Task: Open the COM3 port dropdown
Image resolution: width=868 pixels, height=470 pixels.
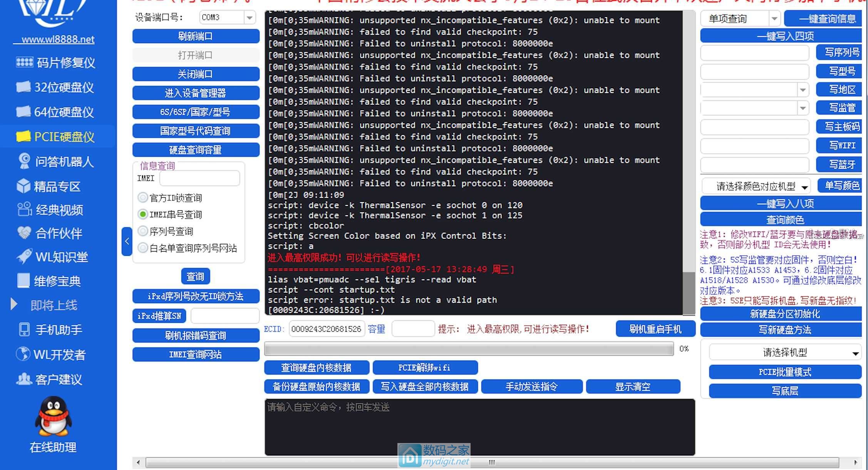Action: (250, 18)
